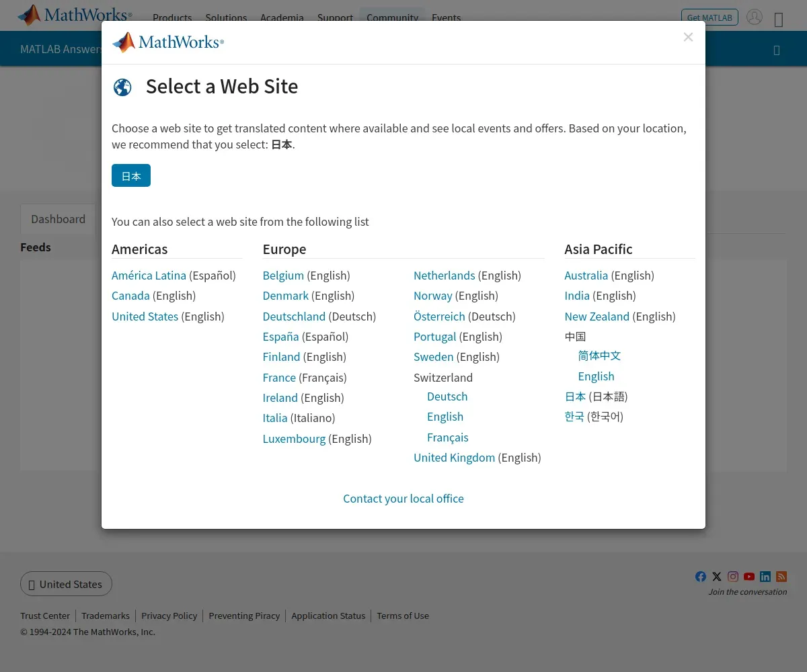Open the Preventing Piracy footer link
This screenshot has width=807, height=672.
click(244, 616)
